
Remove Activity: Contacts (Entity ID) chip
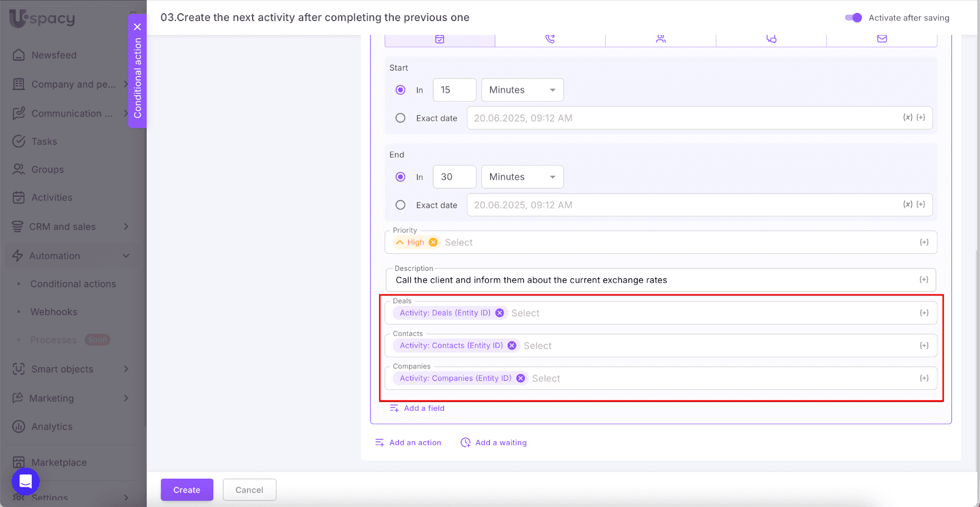512,346
